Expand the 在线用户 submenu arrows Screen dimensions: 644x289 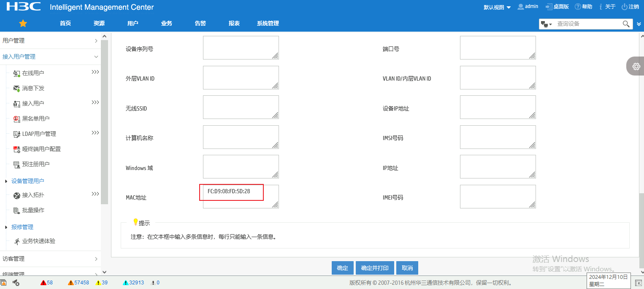click(95, 72)
